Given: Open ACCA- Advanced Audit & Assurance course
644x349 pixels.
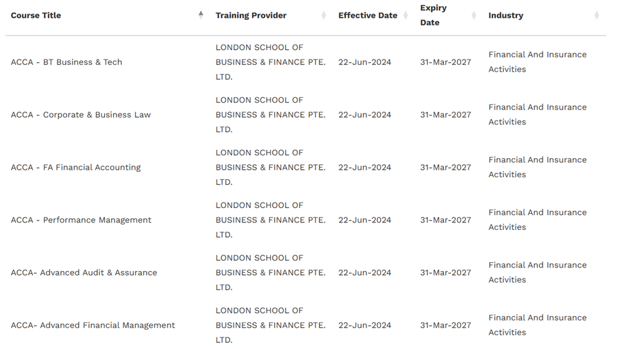Looking at the screenshot, I should click(84, 273).
